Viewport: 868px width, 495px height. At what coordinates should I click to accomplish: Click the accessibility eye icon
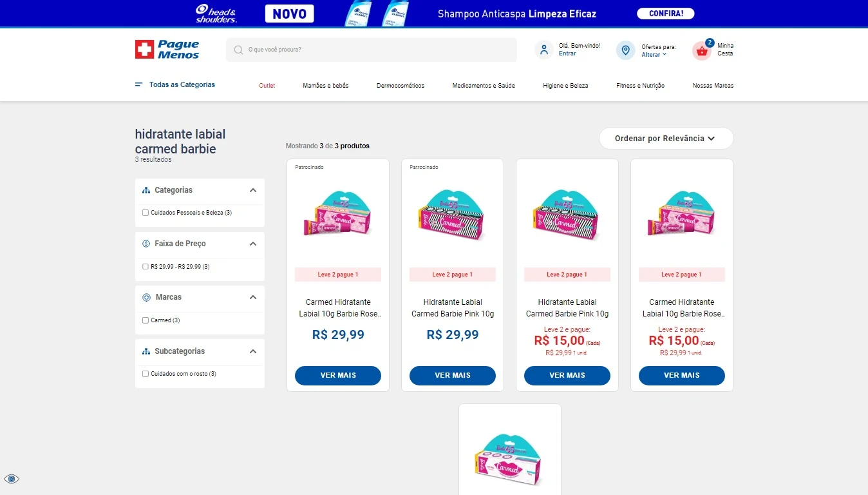pos(12,479)
